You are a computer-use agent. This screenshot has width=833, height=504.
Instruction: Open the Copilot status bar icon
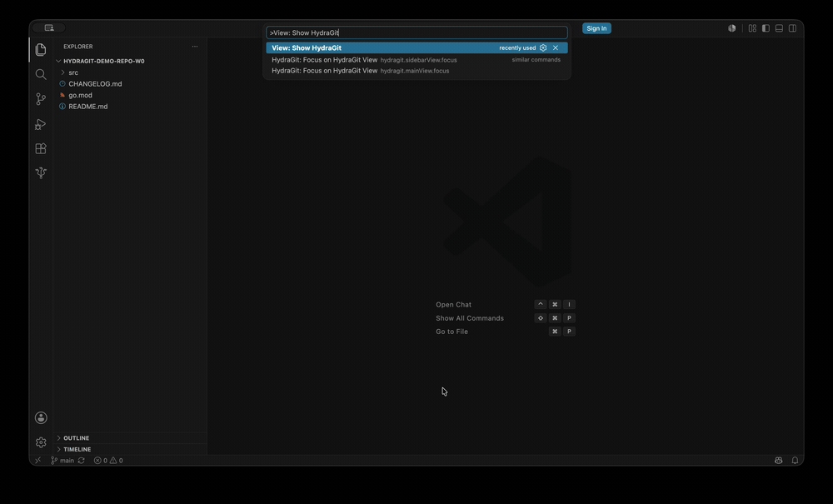click(778, 461)
